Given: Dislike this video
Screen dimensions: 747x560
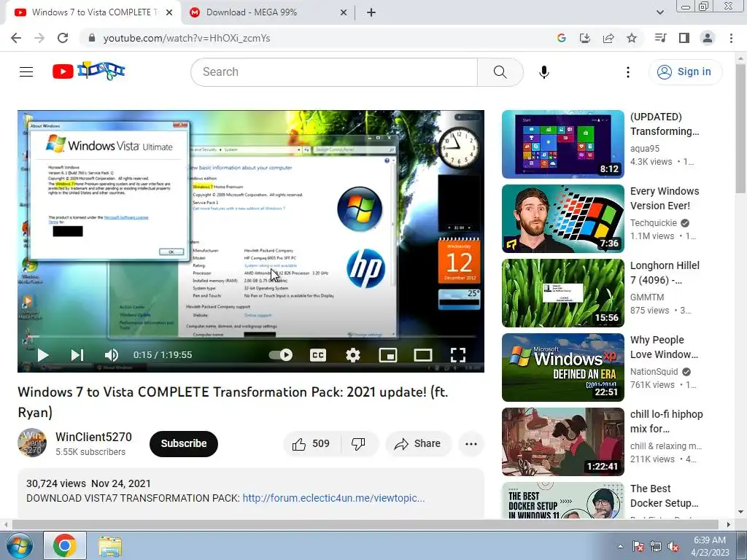Looking at the screenshot, I should [359, 444].
